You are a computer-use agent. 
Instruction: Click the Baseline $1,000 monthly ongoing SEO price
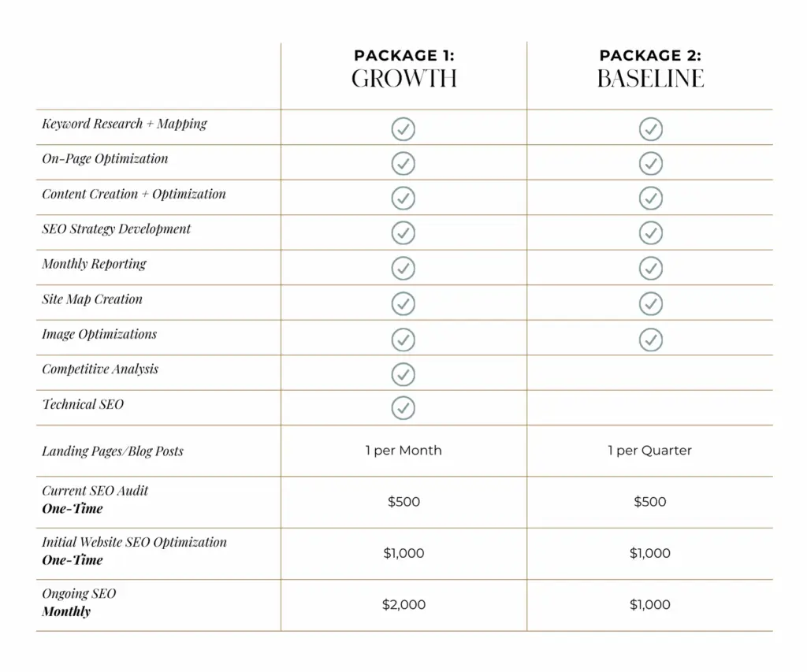tap(650, 605)
